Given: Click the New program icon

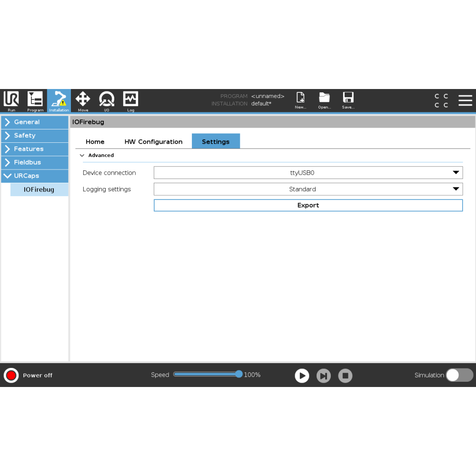Looking at the screenshot, I should 300,99.
